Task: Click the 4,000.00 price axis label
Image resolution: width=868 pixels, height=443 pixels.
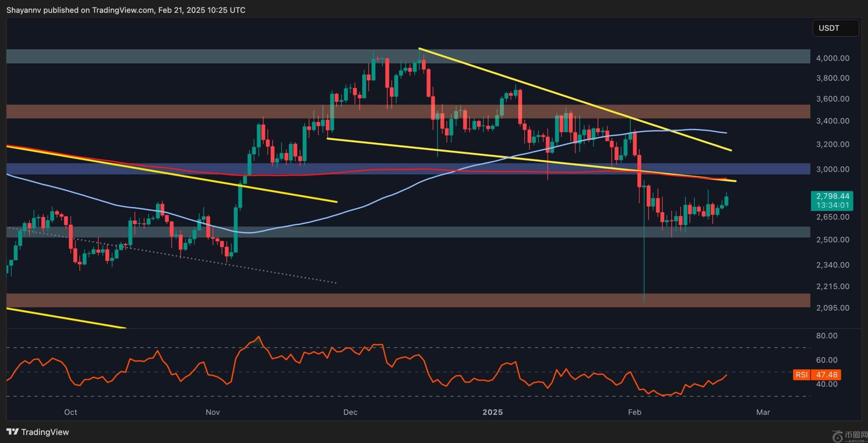Action: pyautogui.click(x=832, y=58)
